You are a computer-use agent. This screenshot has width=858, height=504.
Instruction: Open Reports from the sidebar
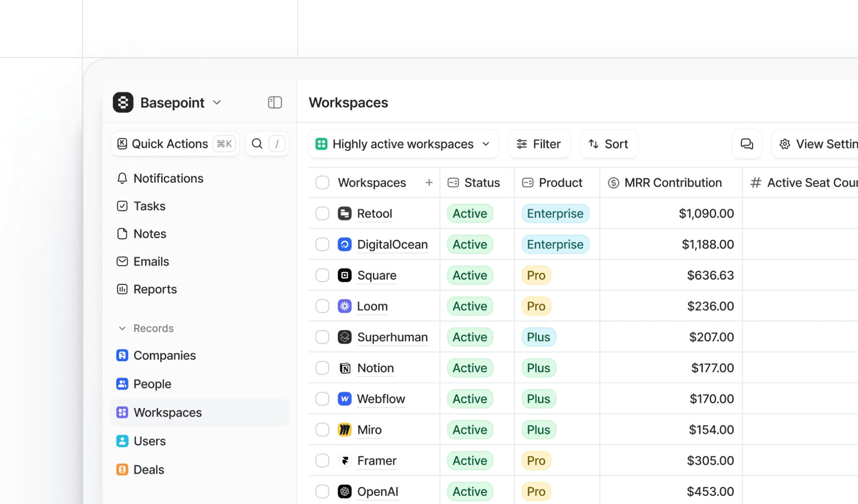tap(155, 289)
